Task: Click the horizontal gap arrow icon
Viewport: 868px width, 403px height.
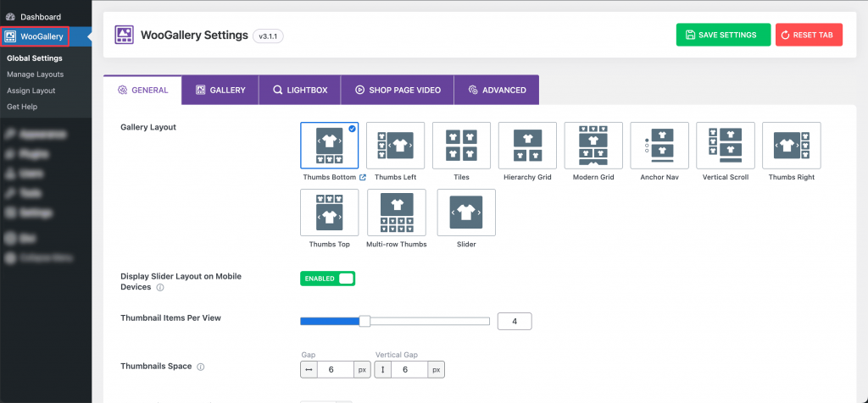Action: pyautogui.click(x=309, y=369)
